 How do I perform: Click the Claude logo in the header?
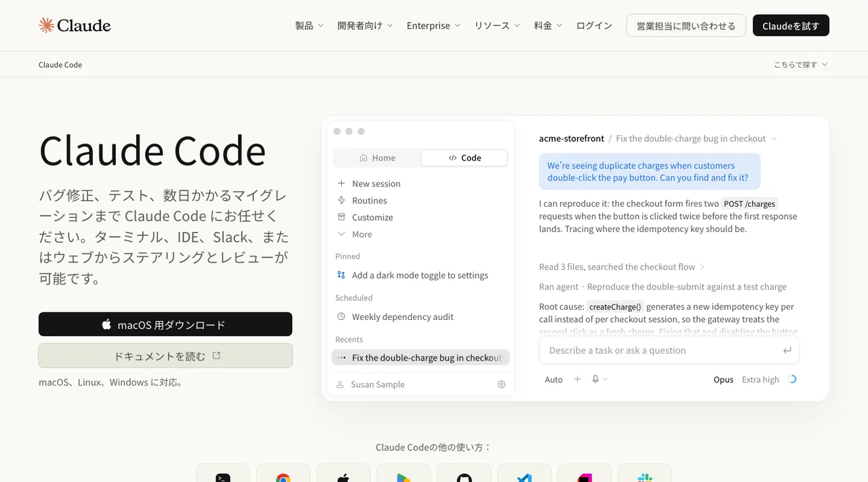click(x=75, y=26)
